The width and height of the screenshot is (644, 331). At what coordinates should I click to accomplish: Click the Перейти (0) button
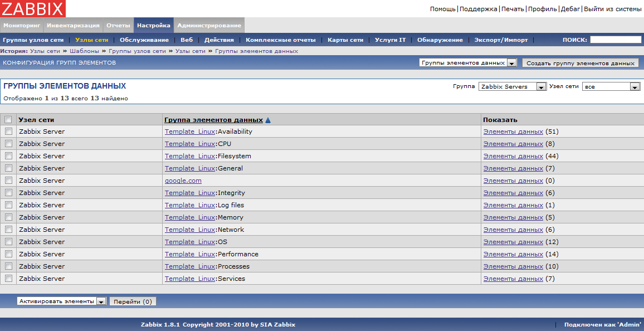[133, 301]
